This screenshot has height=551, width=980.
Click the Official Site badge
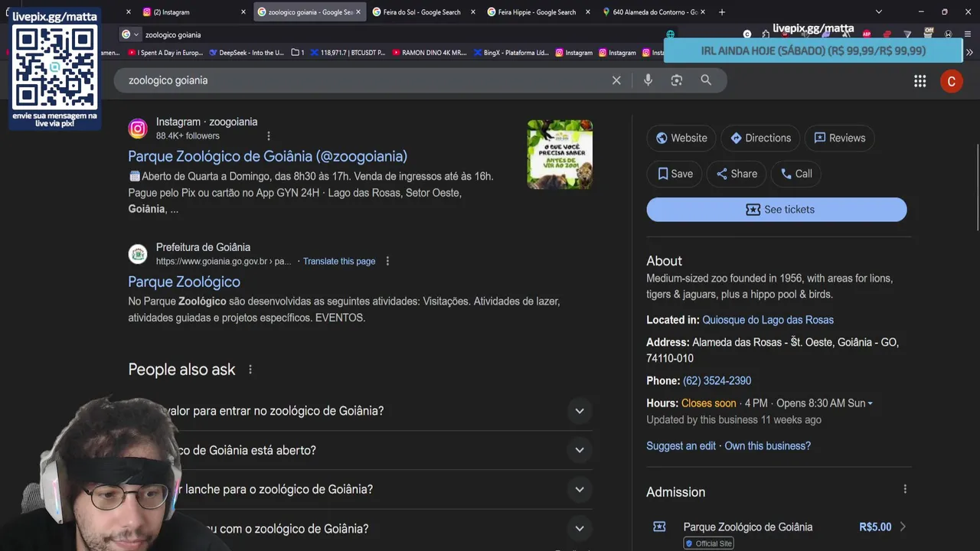708,543
